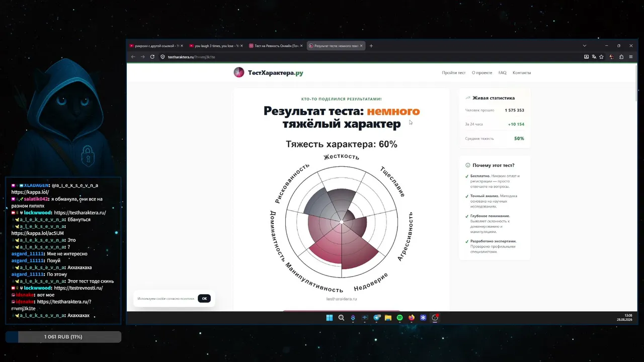Open the FAQ nav link
This screenshot has height=362, width=644.
point(503,72)
